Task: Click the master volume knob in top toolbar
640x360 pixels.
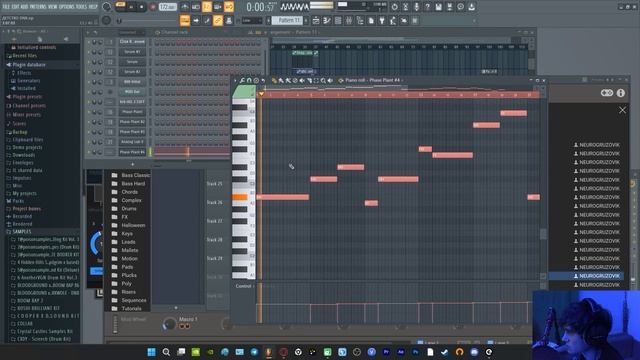Action: point(107,7)
